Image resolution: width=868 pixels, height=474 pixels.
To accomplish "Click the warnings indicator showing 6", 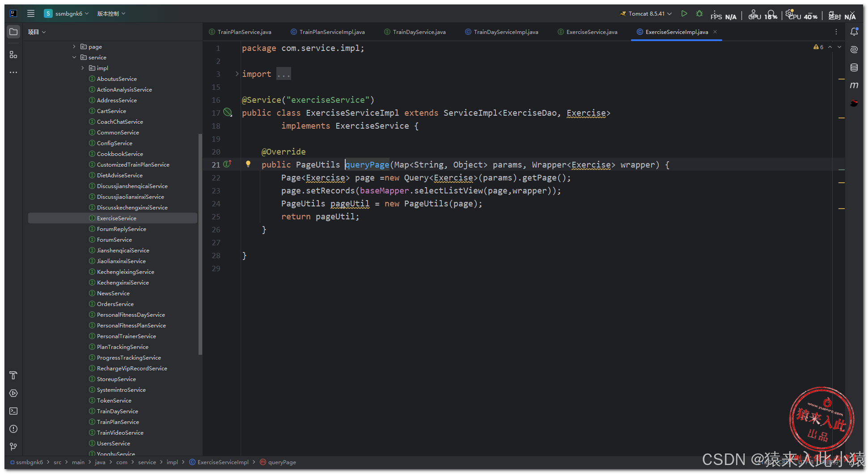I will [x=818, y=47].
